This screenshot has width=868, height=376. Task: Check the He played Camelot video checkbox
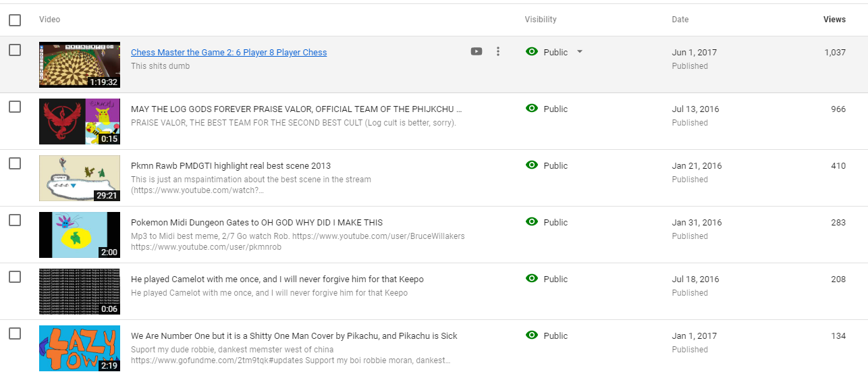(15, 277)
